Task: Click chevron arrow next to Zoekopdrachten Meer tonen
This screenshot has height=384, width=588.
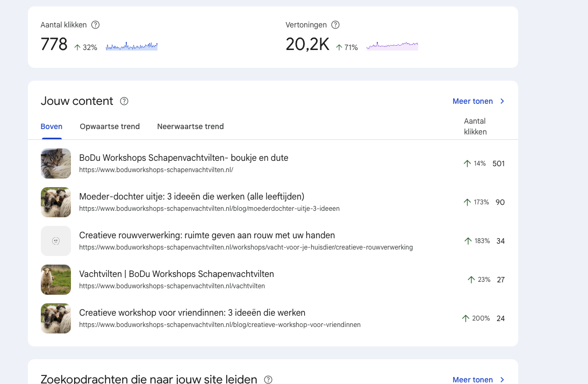Action: (x=502, y=380)
